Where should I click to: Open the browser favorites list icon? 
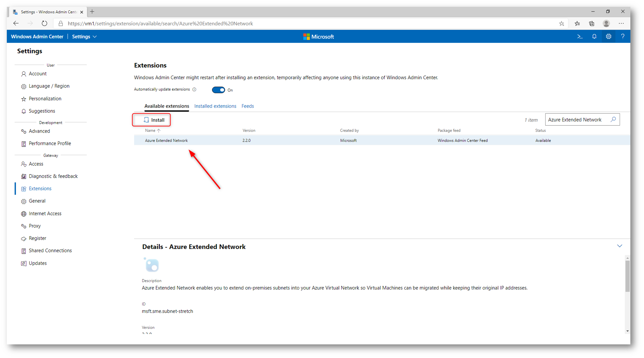tap(577, 23)
